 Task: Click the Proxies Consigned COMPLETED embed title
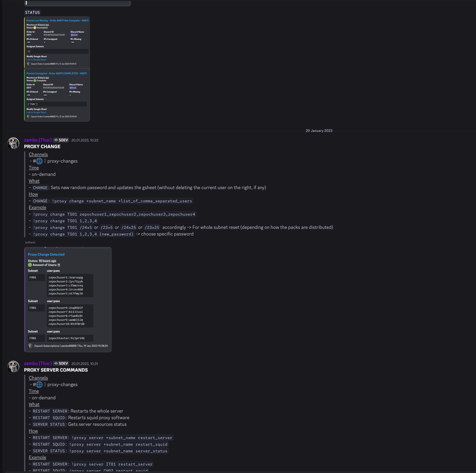[x=56, y=73]
